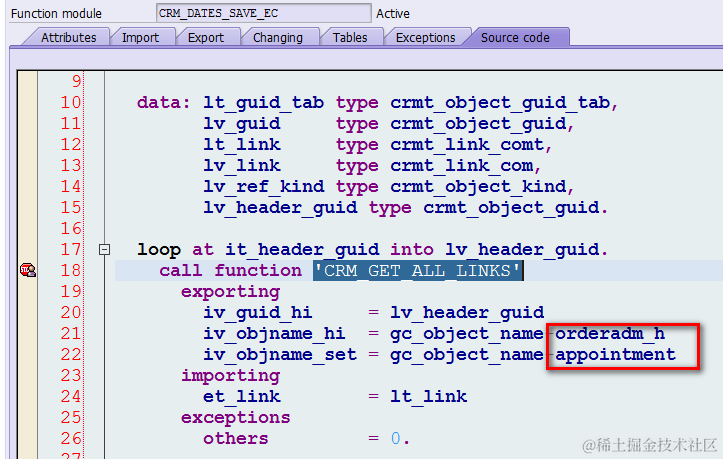The width and height of the screenshot is (723, 459).
Task: Click the loop keyword on line 17
Action: pyautogui.click(x=159, y=250)
